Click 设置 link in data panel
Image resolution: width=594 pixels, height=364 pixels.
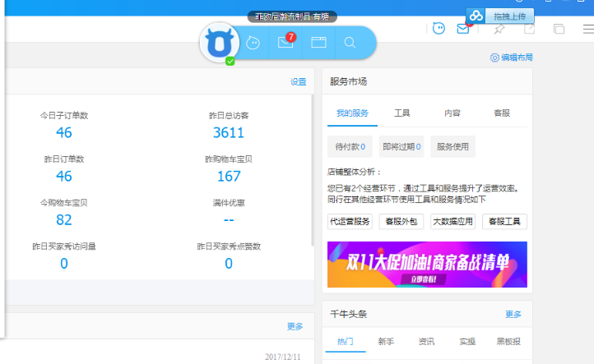(298, 82)
